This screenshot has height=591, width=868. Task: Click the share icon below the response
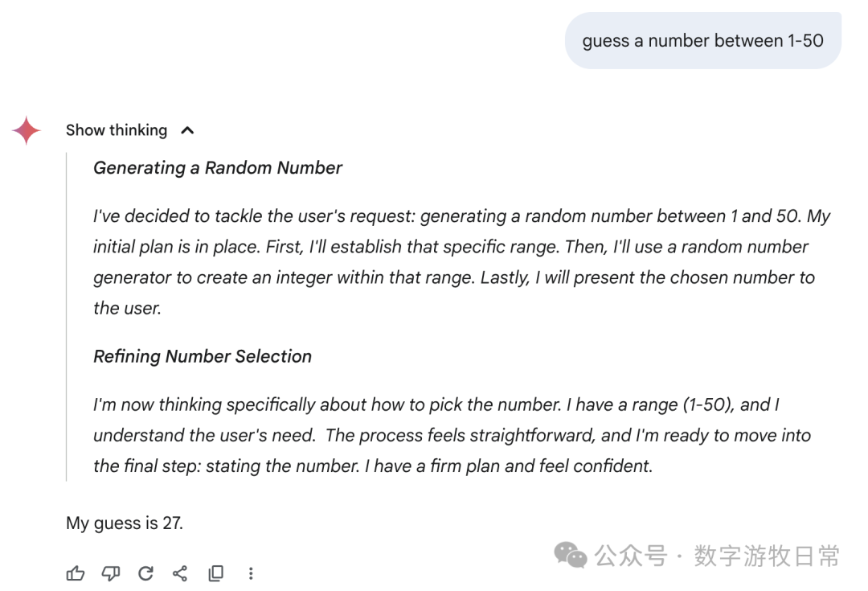pyautogui.click(x=180, y=573)
